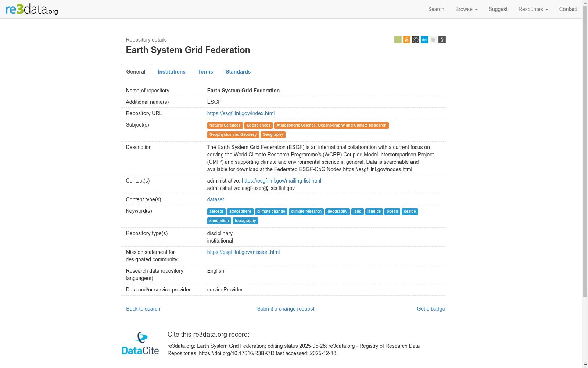Click the Geography subject tag
This screenshot has width=588, height=368.
click(x=273, y=135)
